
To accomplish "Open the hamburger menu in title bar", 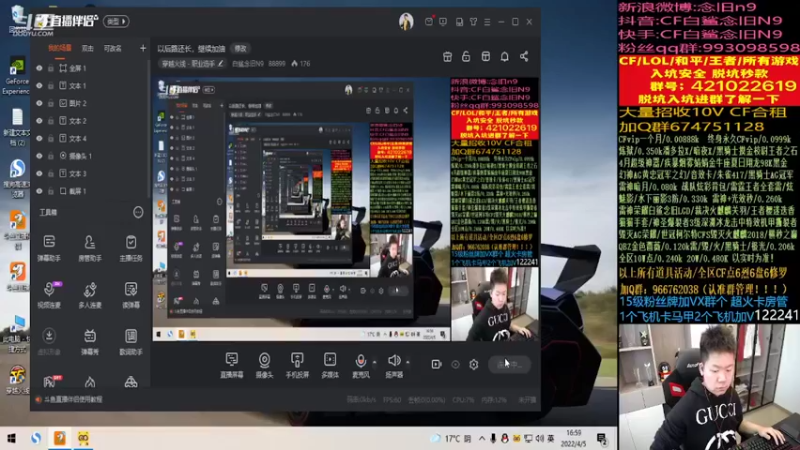I will (487, 22).
